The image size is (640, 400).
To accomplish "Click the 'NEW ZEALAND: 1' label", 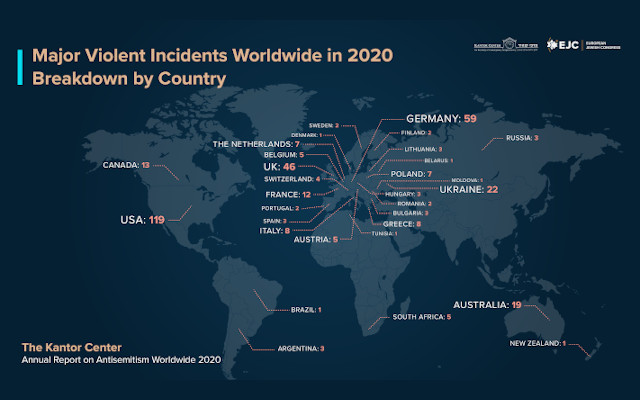I will pos(538,344).
